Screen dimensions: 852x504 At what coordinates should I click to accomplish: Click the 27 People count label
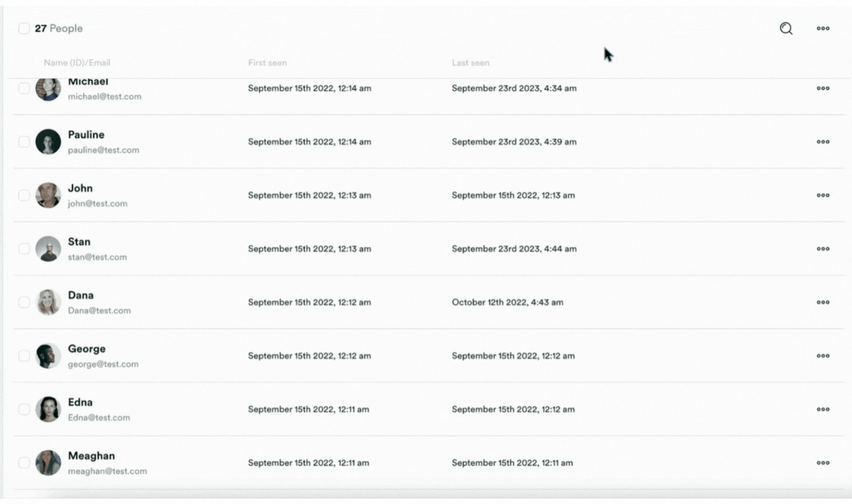click(x=58, y=28)
